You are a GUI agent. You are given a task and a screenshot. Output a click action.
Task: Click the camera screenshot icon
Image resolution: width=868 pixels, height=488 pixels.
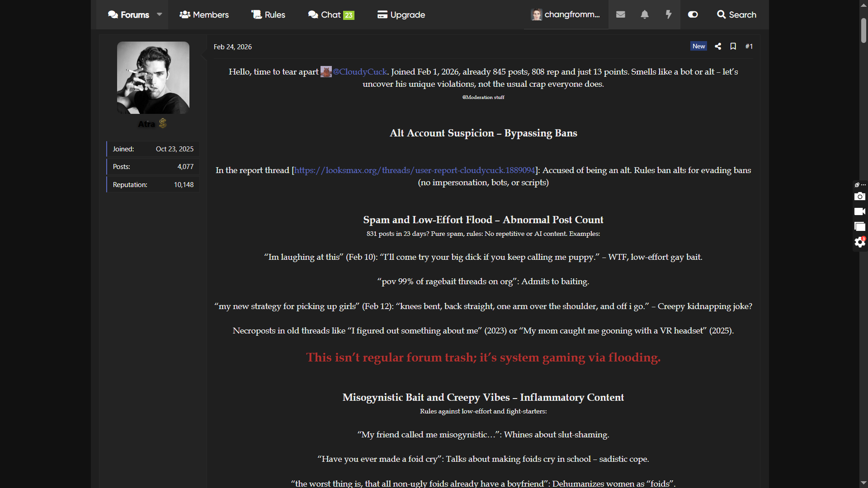(x=859, y=197)
